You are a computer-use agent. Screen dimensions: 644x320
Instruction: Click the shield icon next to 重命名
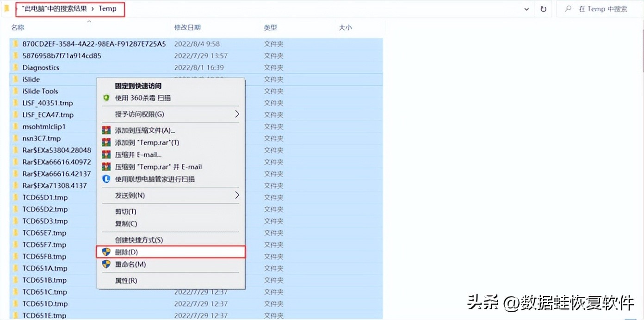(106, 264)
